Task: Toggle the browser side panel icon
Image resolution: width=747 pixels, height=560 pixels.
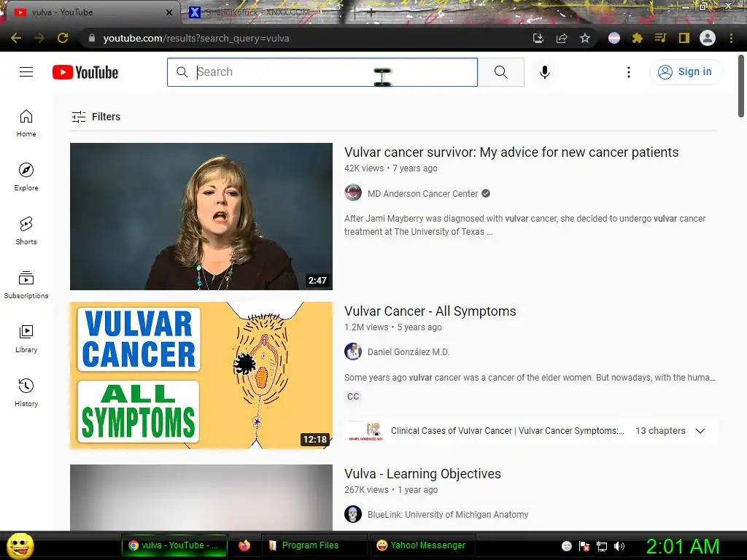Action: tap(684, 38)
